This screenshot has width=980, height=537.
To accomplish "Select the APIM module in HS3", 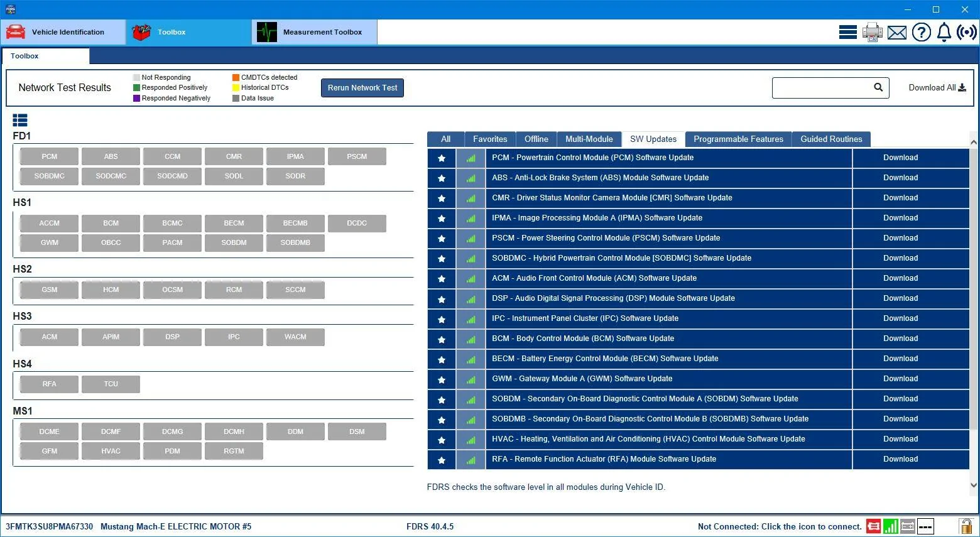I will [111, 337].
